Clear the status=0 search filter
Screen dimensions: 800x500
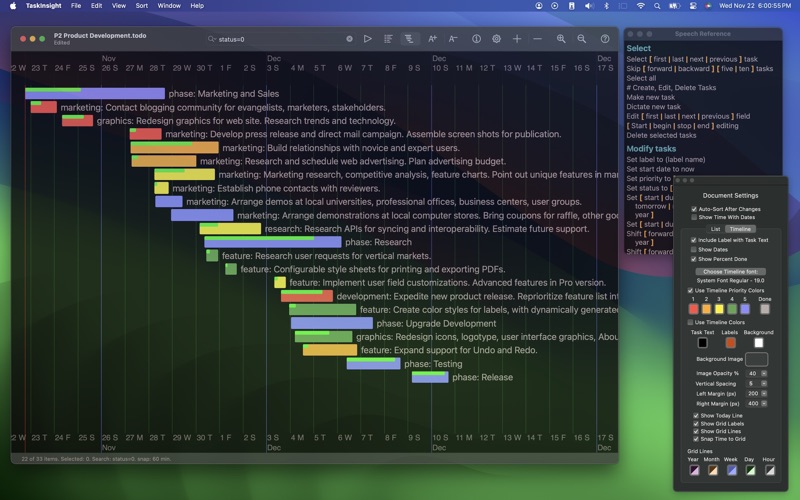coord(349,39)
